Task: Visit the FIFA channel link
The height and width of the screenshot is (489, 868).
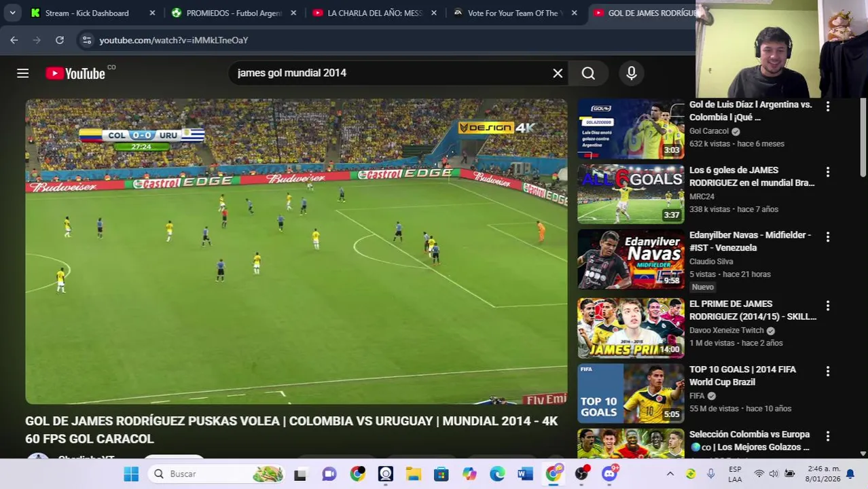Action: 697,396
